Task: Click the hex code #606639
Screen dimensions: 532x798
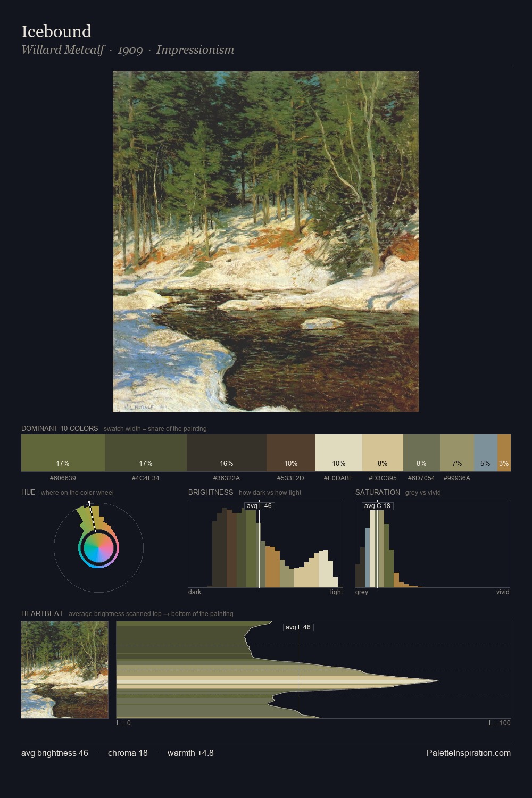Action: click(x=63, y=478)
